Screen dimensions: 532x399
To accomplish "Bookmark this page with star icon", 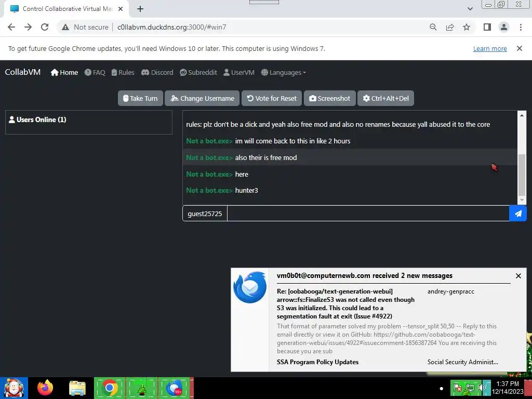I will 467,27.
